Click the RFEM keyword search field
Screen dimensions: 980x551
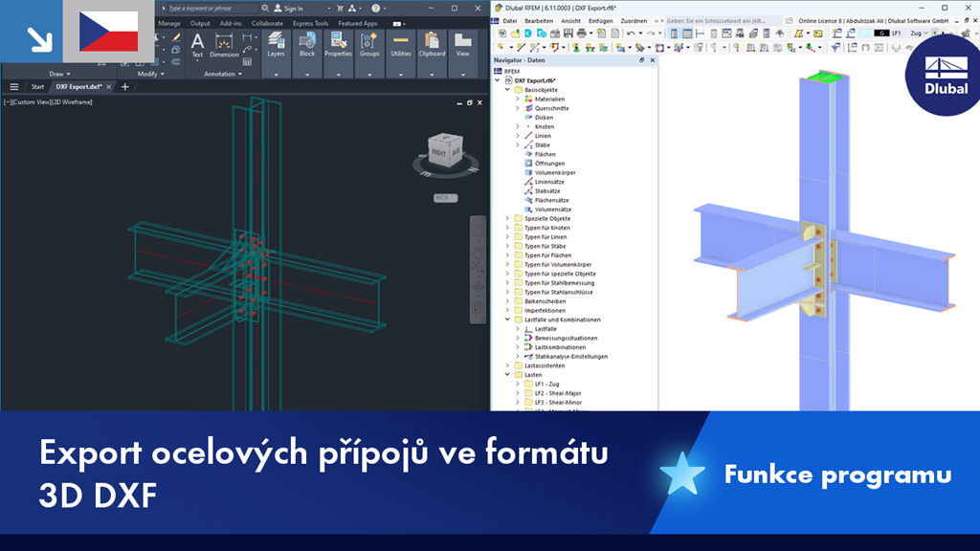point(723,21)
